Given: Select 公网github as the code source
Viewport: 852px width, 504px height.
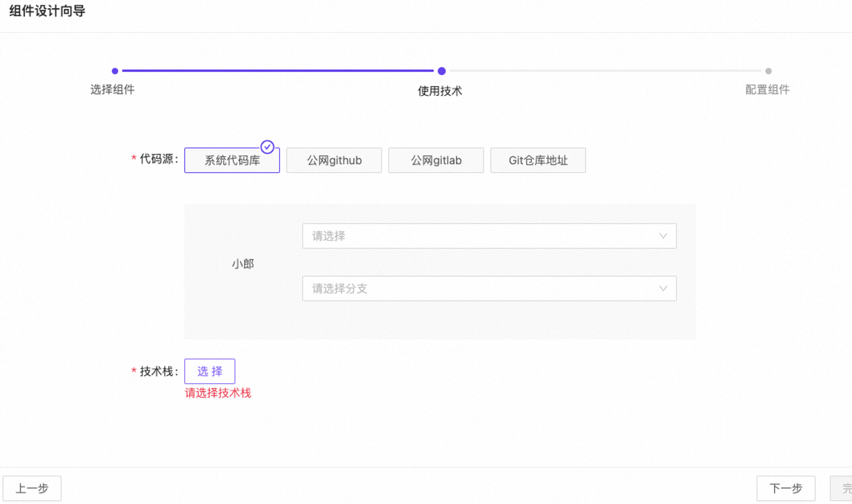Looking at the screenshot, I should 334,160.
